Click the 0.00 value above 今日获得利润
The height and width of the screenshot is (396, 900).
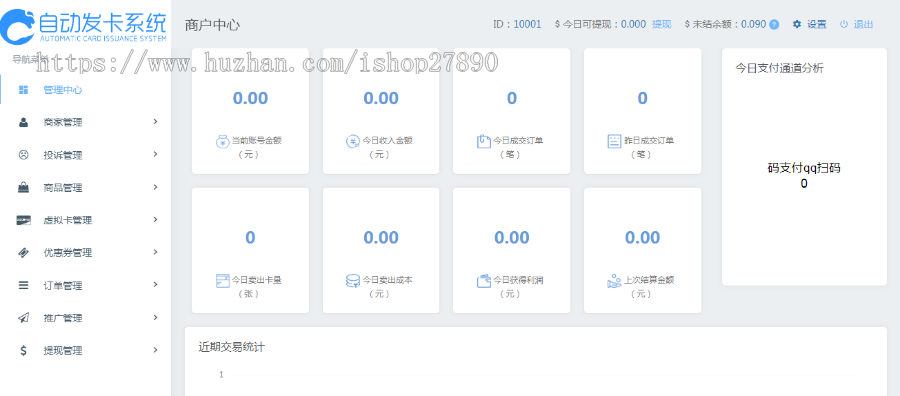[x=511, y=238]
